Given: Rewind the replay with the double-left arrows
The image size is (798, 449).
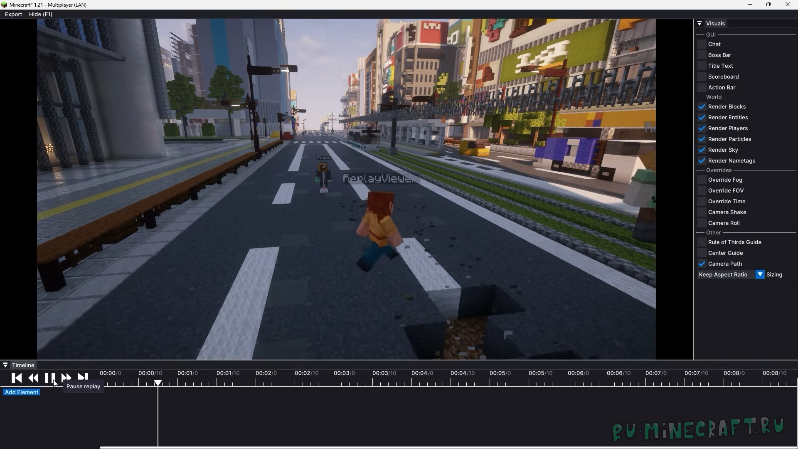Looking at the screenshot, I should pos(34,378).
